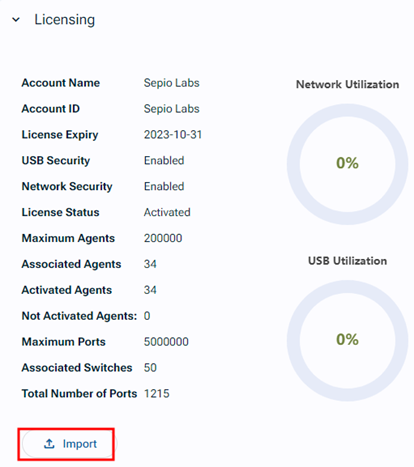The image size is (414, 467).
Task: Click the Not Activated Agents count 0
Action: click(x=147, y=316)
